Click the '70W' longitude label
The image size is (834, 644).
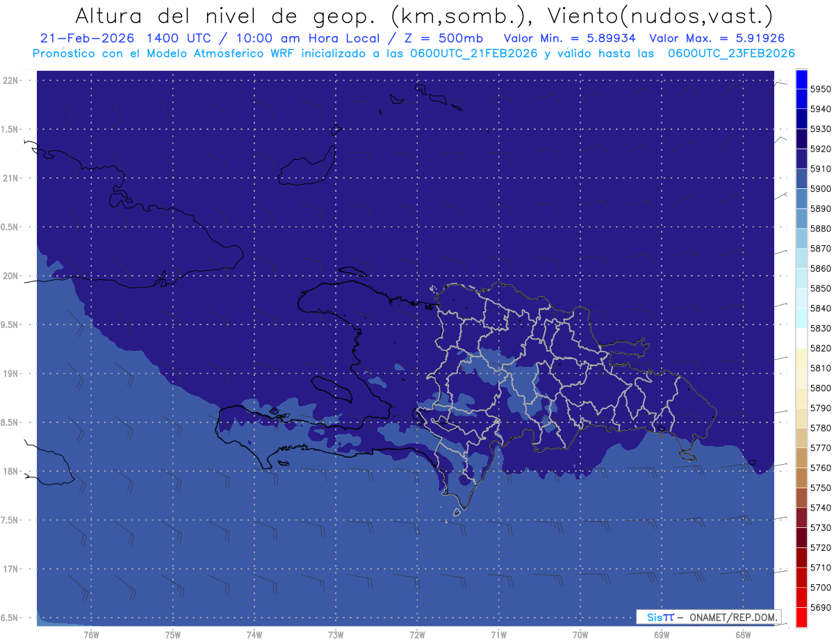(580, 635)
